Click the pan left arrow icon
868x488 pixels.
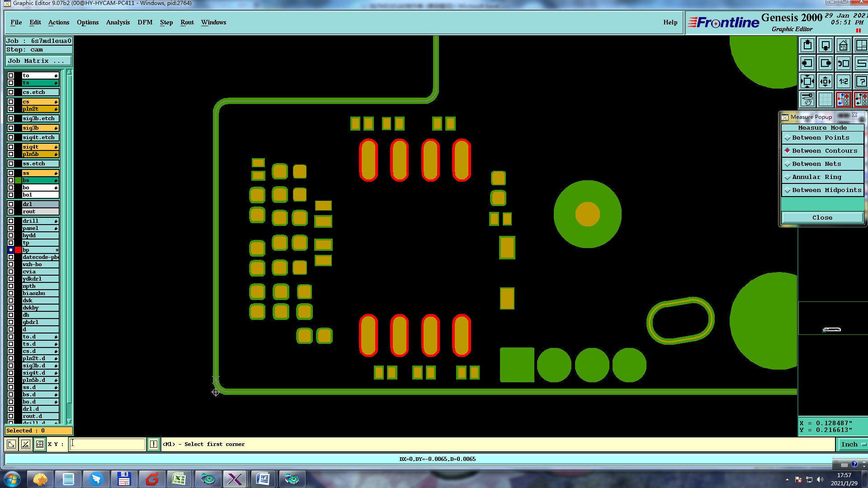point(807,64)
